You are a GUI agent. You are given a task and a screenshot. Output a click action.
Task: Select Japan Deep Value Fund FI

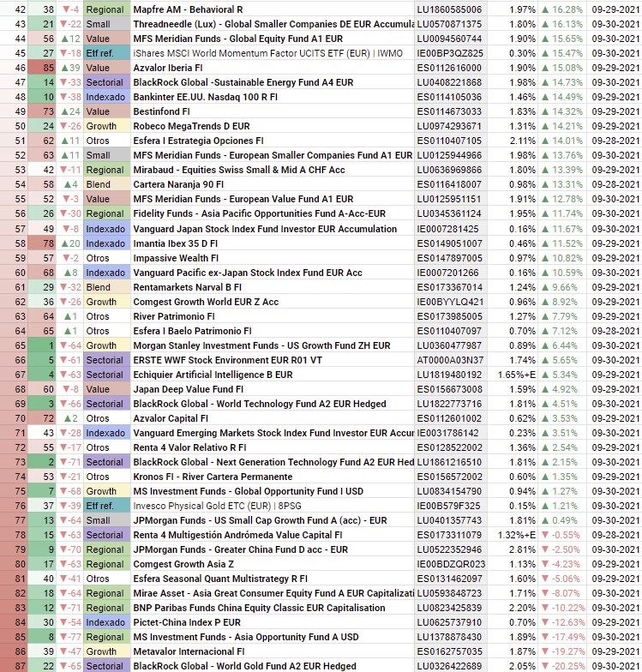point(273,389)
